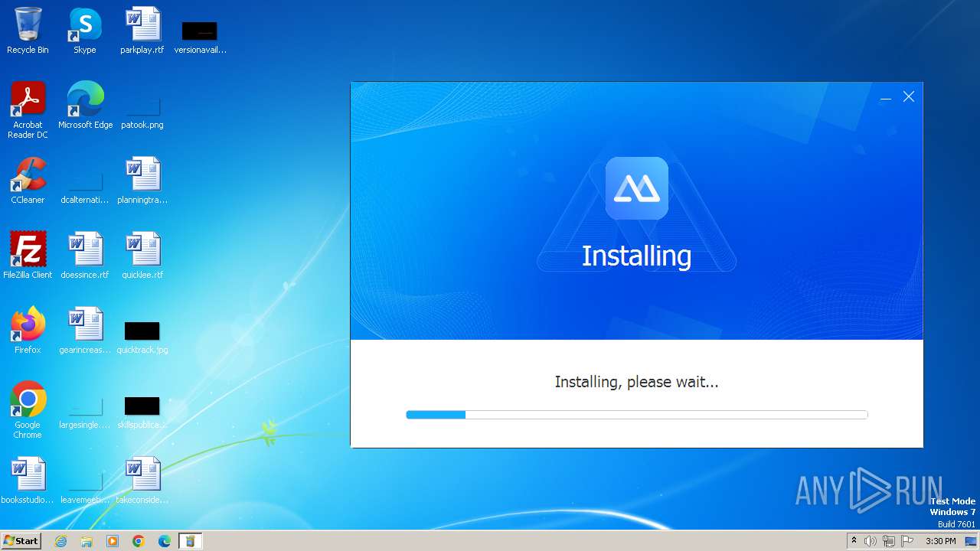The width and height of the screenshot is (980, 551).
Task: Select the installer taskbar button
Action: pyautogui.click(x=191, y=541)
